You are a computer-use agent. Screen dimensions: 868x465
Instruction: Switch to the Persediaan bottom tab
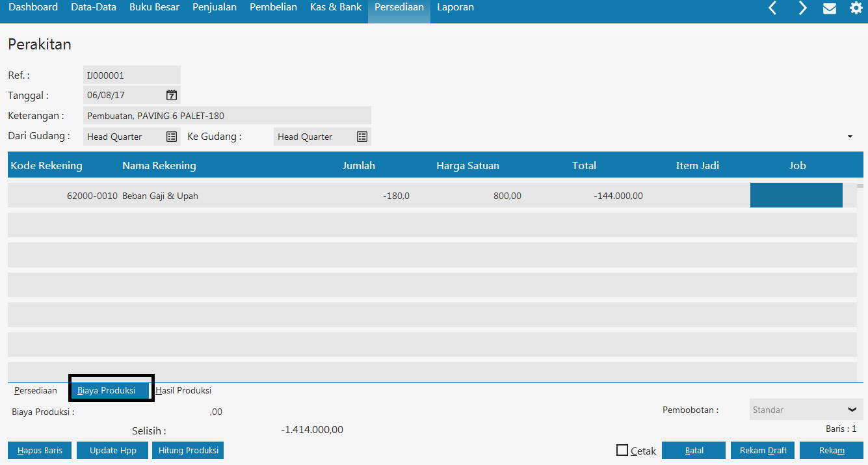click(x=36, y=390)
